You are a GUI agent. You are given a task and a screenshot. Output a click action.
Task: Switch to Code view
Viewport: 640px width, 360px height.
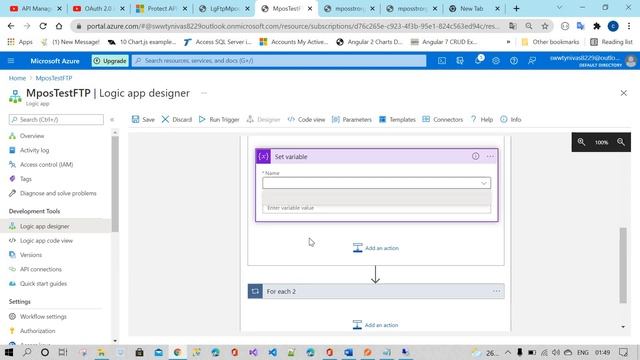(x=306, y=119)
